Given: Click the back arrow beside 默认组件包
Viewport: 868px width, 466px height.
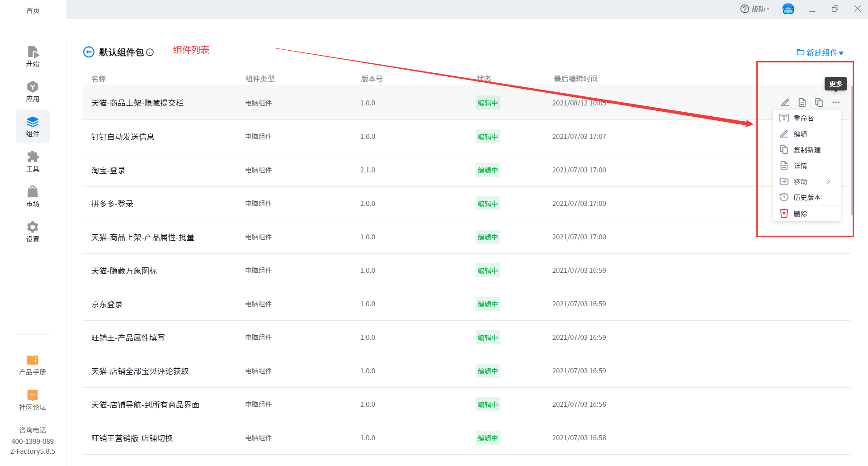Looking at the screenshot, I should coord(89,52).
